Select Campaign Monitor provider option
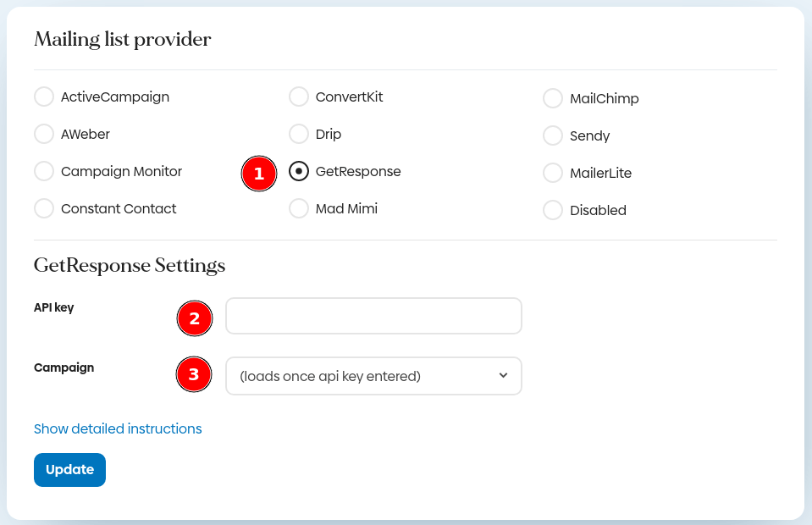This screenshot has width=812, height=525. coord(44,171)
